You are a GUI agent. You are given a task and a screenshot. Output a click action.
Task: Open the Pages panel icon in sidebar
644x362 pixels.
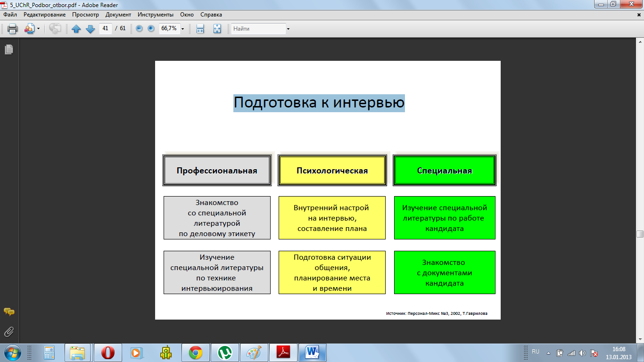point(8,49)
